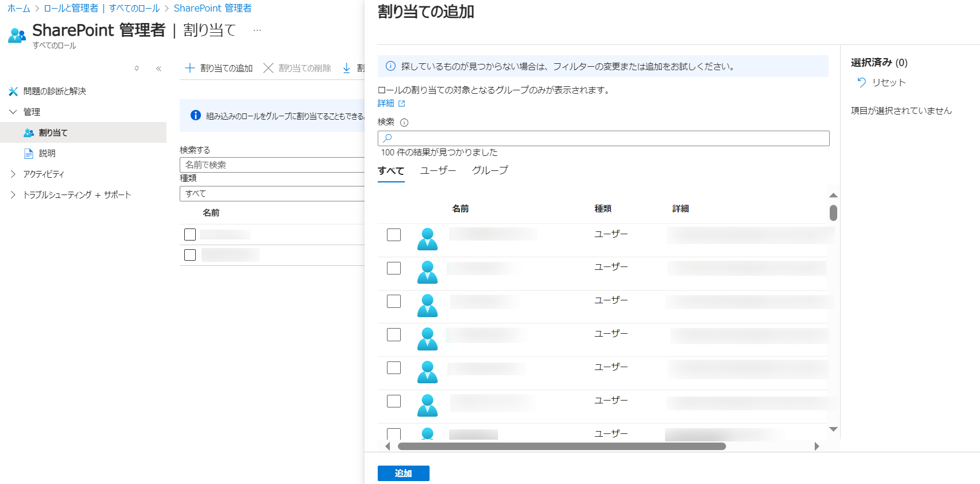Check the first user row checkbox in panel
The height and width of the screenshot is (484, 980).
tap(394, 235)
